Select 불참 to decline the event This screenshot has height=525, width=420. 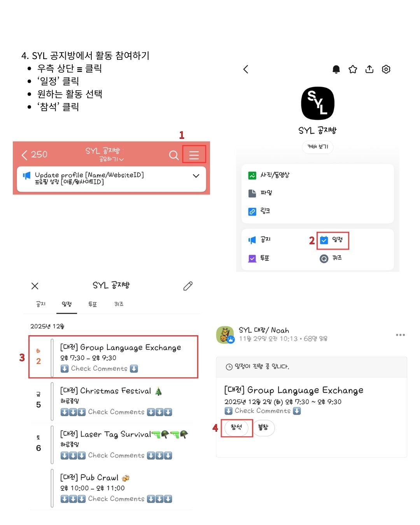[263, 428]
